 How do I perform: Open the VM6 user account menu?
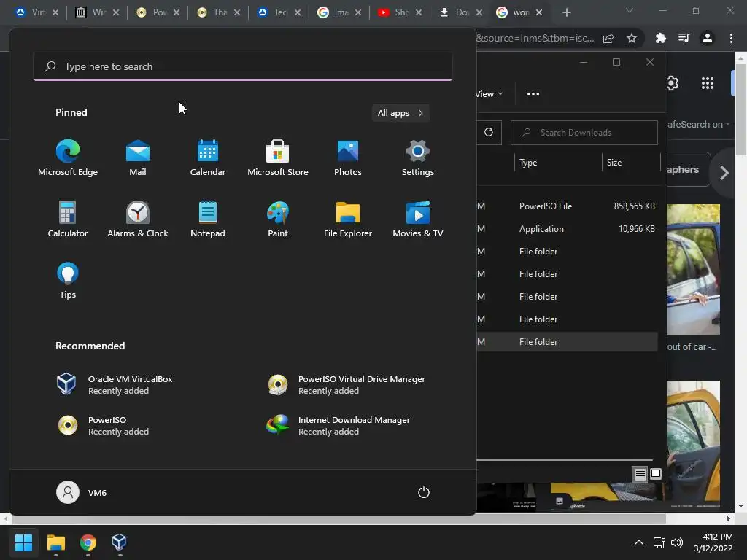82,492
